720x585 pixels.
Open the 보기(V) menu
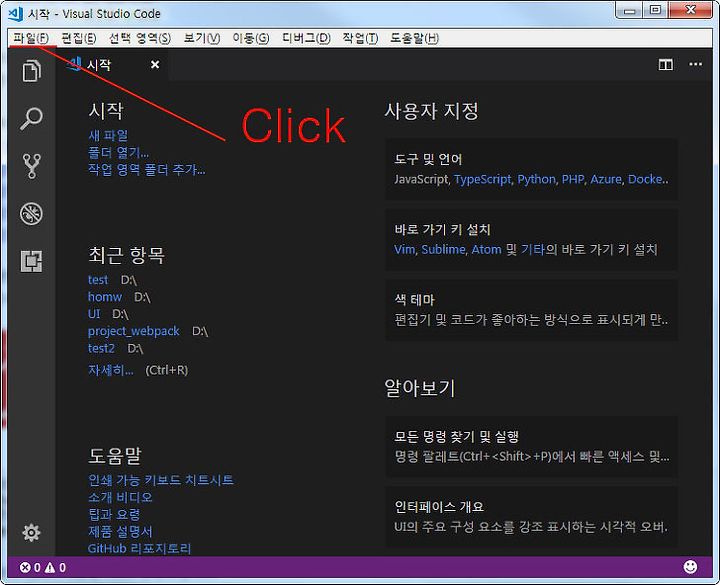click(x=202, y=38)
